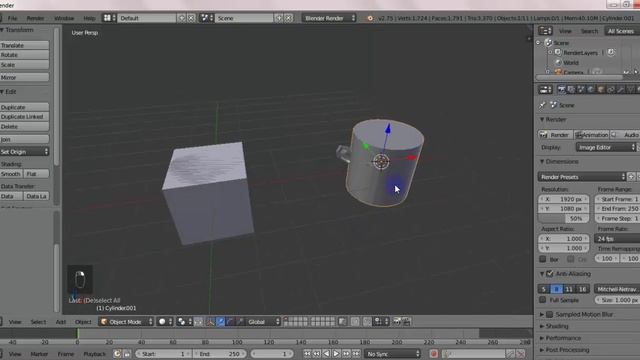Click the Smooth shading button

tap(11, 173)
